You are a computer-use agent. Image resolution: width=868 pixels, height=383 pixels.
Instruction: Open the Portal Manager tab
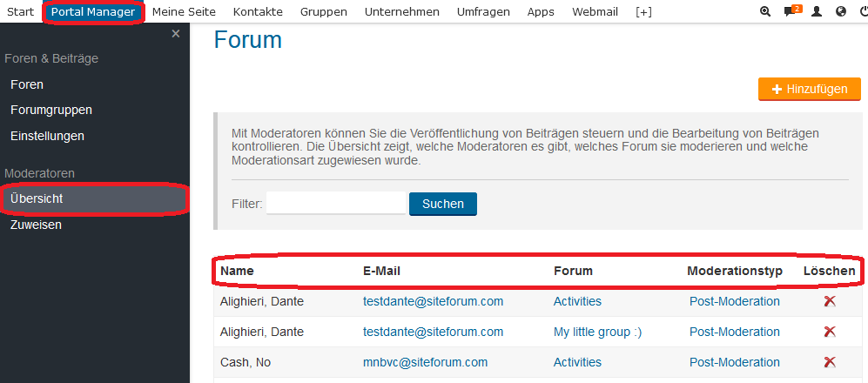(x=93, y=11)
